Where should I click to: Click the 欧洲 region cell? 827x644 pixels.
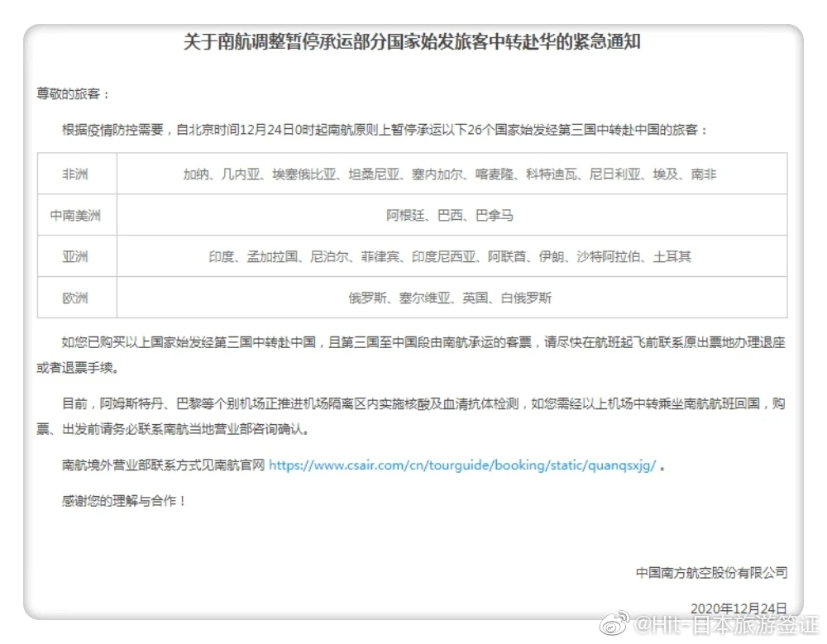pos(77,298)
